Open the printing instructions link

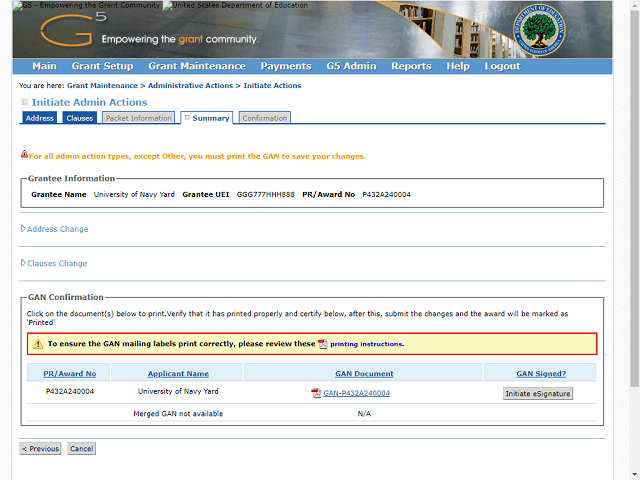point(367,344)
